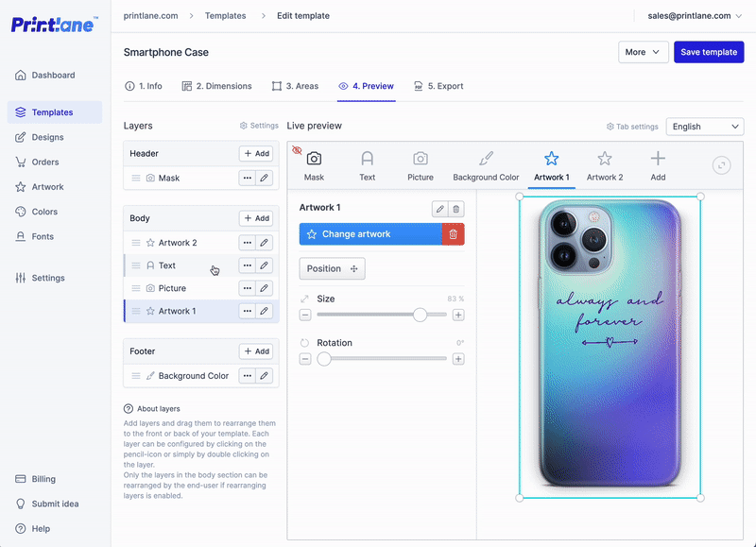This screenshot has height=547, width=756.
Task: Select the Background Color tool above the preview
Action: (x=486, y=162)
